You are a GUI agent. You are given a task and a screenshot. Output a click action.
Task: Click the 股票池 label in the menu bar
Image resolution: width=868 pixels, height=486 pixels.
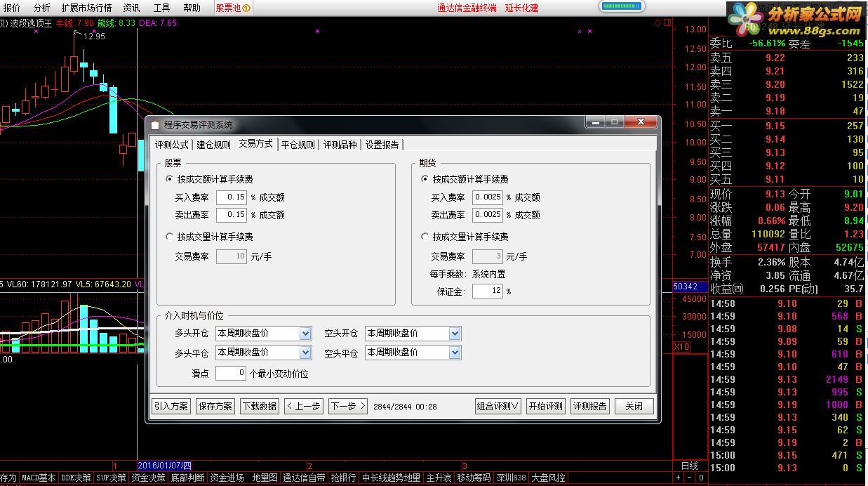point(228,8)
